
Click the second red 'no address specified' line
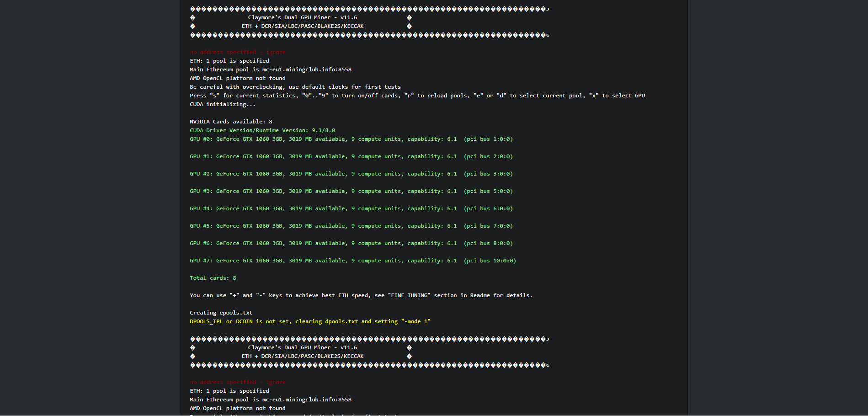tap(238, 382)
